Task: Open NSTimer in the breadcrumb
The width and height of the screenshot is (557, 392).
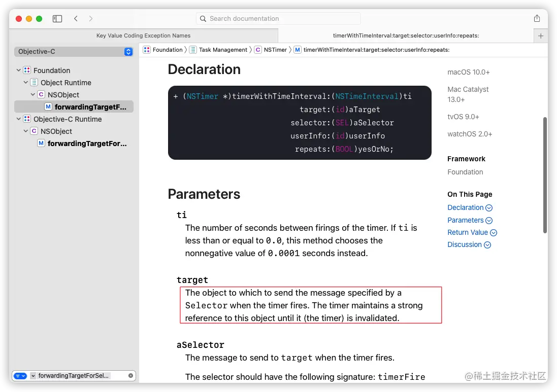Action: coord(275,50)
